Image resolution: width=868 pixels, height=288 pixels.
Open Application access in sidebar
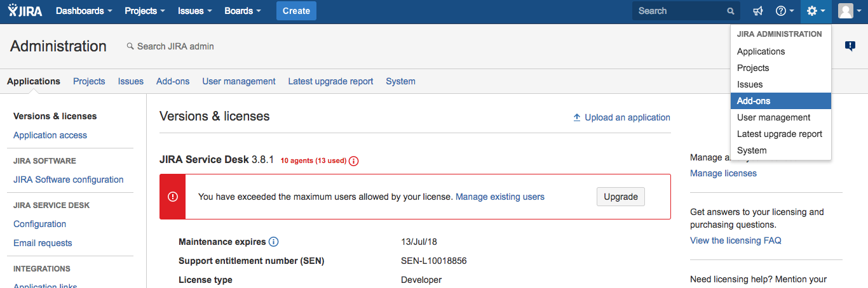(50, 135)
